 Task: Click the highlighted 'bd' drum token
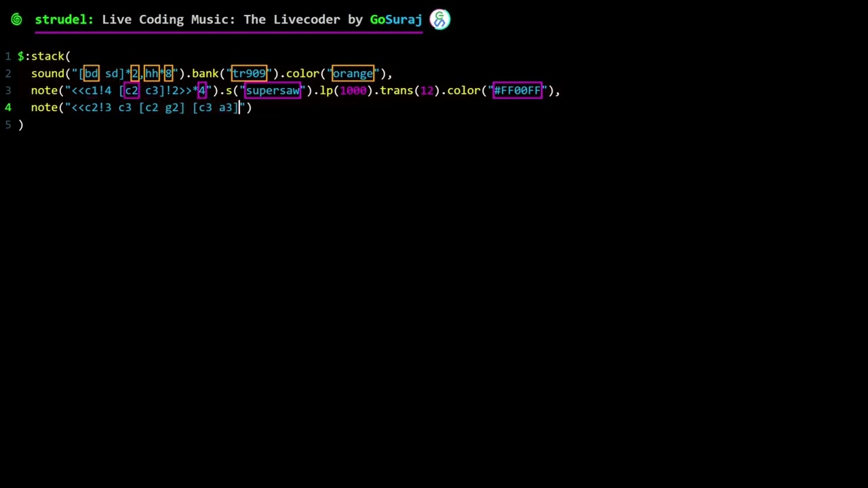coord(91,73)
